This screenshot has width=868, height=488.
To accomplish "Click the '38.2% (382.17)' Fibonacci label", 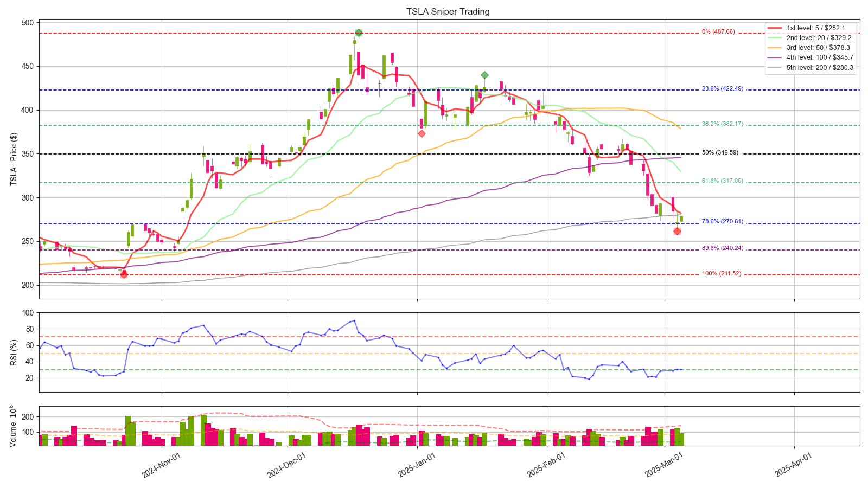I will point(722,124).
